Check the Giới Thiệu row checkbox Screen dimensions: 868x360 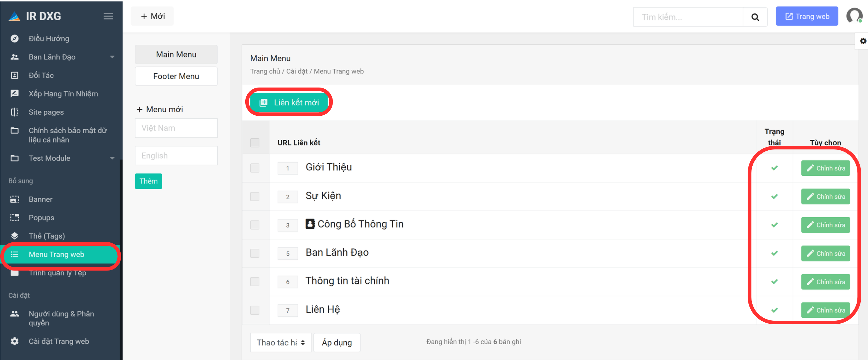point(255,168)
